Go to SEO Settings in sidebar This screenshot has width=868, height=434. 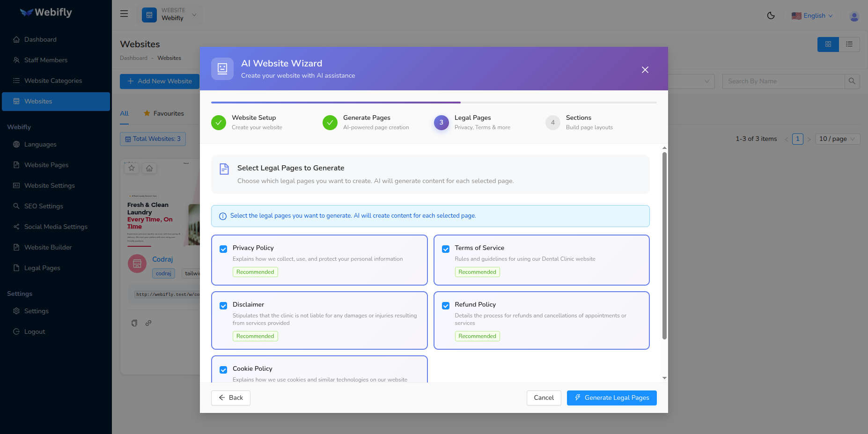coord(44,206)
